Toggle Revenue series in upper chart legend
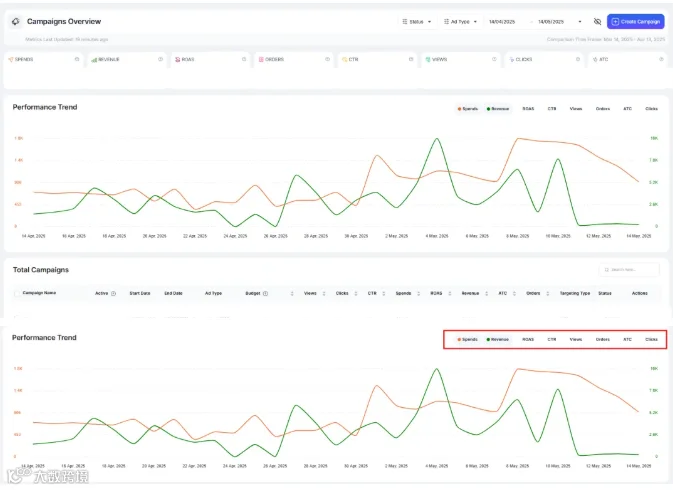 (498, 109)
